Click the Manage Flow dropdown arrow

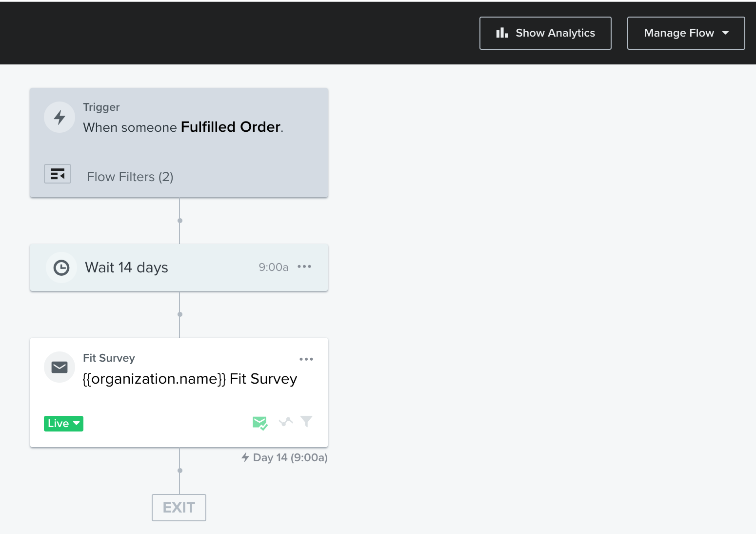tap(726, 33)
